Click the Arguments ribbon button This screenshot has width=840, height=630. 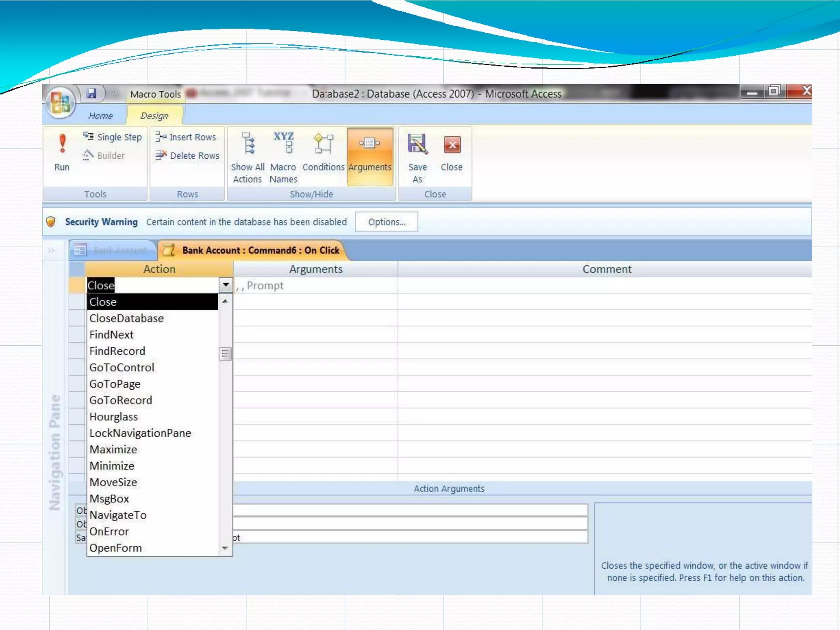tap(370, 155)
